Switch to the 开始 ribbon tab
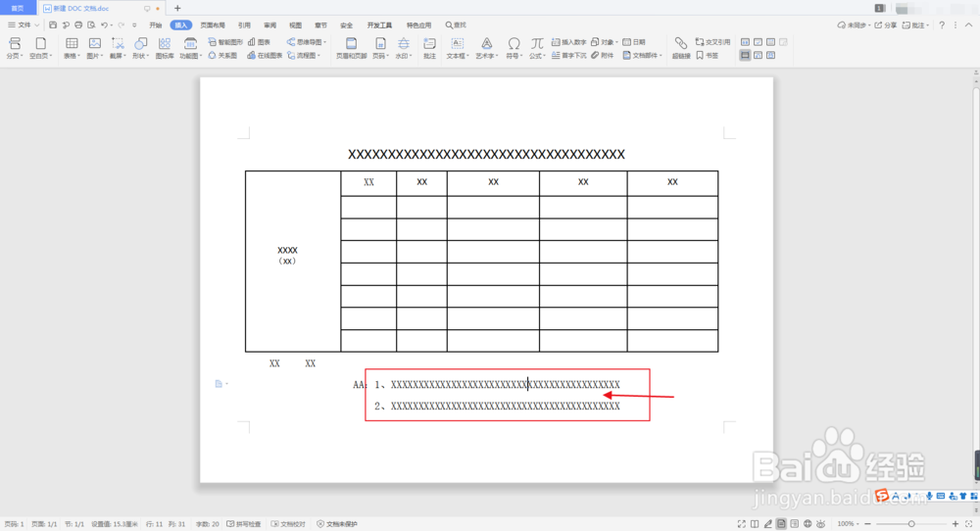The image size is (980, 531). 156,25
